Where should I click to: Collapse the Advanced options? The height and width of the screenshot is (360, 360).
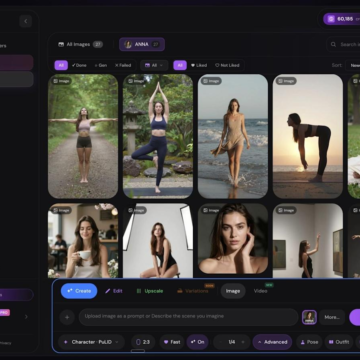tap(272, 342)
